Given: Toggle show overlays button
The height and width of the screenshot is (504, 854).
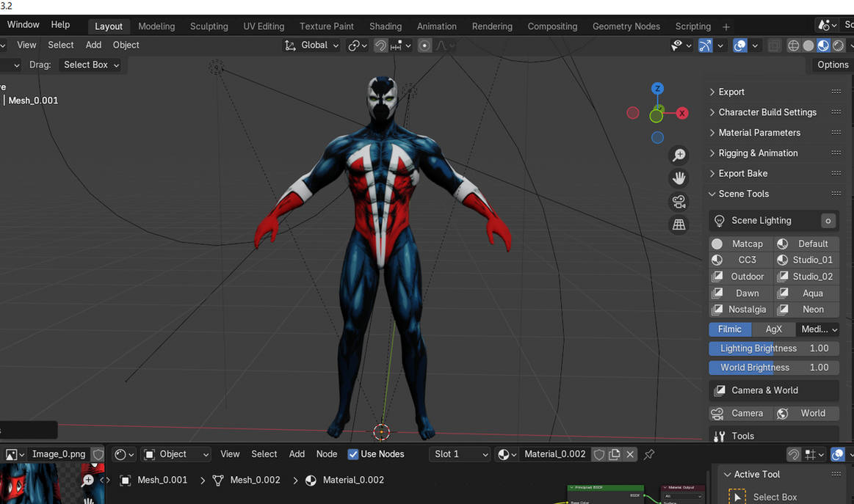Looking at the screenshot, I should click(x=739, y=45).
